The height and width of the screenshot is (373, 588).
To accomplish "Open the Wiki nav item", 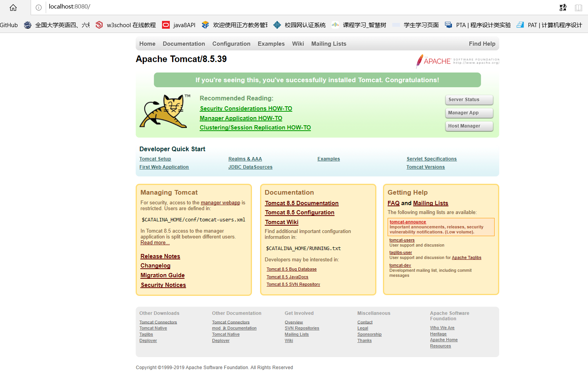I will (x=298, y=44).
